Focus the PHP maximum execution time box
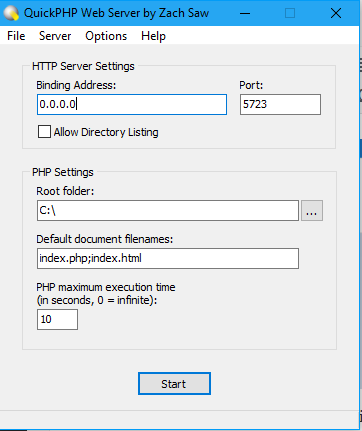Screen dimensions: 362x431 click(x=57, y=319)
